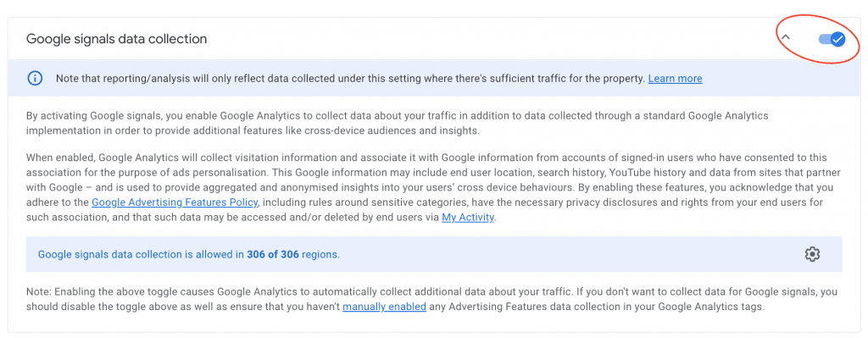Disable the Google signals data collection toggle
Screen dimensions: 868x338
coord(832,39)
